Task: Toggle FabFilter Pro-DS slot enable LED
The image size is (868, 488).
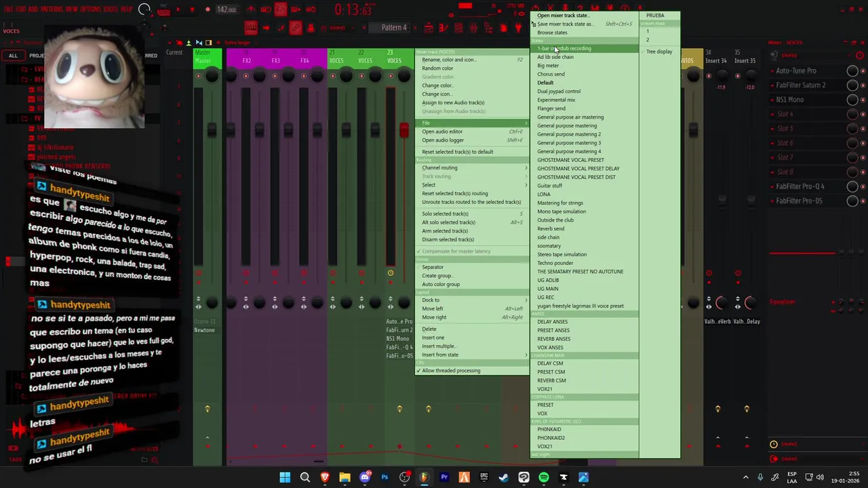Action: pos(861,201)
